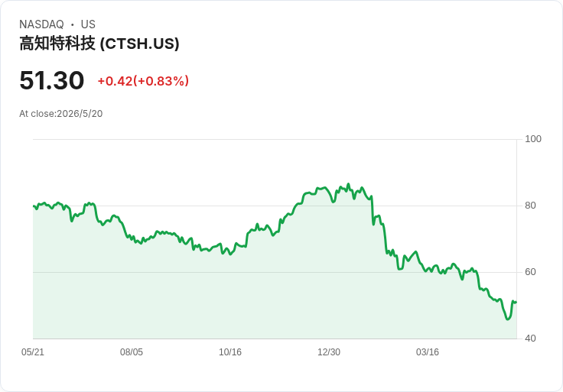
Task: Click the At close:2026/5/20 timestamp
Action: 61,114
